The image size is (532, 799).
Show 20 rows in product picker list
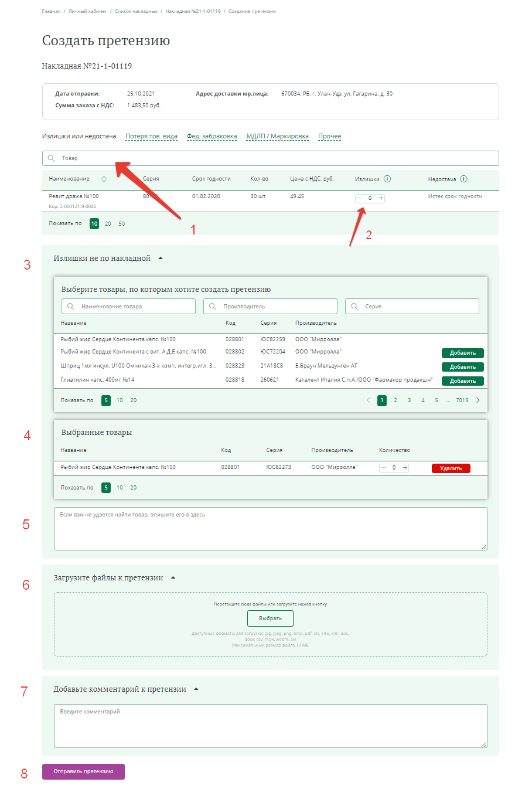coord(134,400)
